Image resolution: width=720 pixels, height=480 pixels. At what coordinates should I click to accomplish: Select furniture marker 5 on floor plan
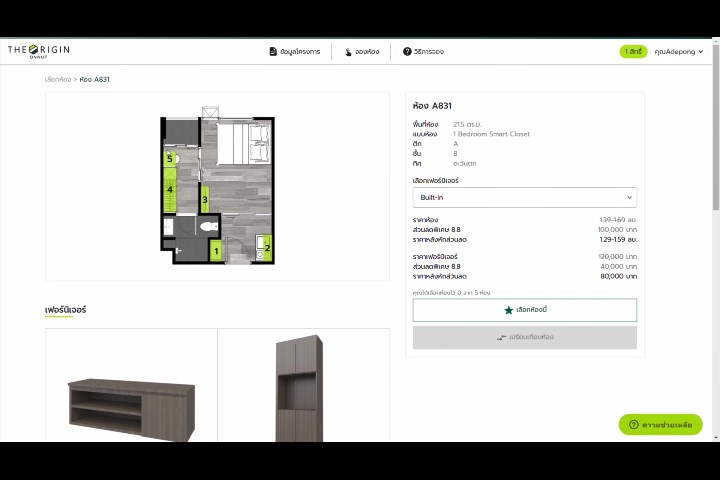click(170, 158)
